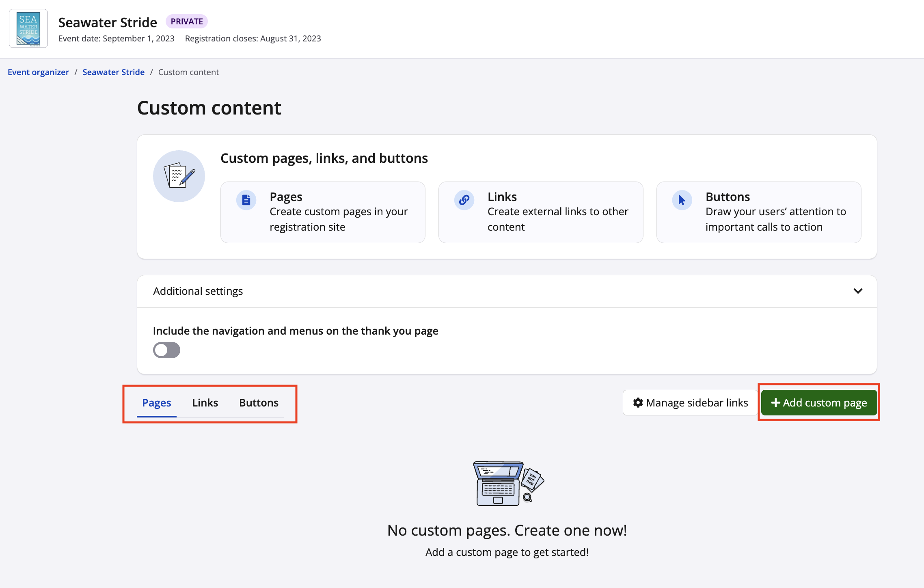Open Manage sidebar links

coord(690,402)
